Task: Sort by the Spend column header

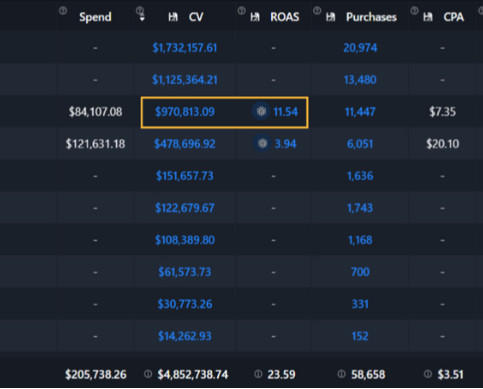Action: point(95,17)
